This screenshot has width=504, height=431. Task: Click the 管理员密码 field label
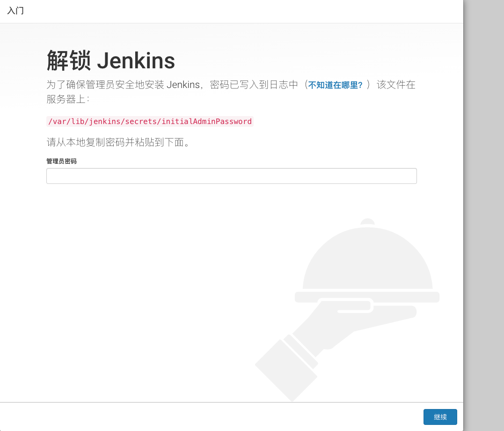(61, 161)
